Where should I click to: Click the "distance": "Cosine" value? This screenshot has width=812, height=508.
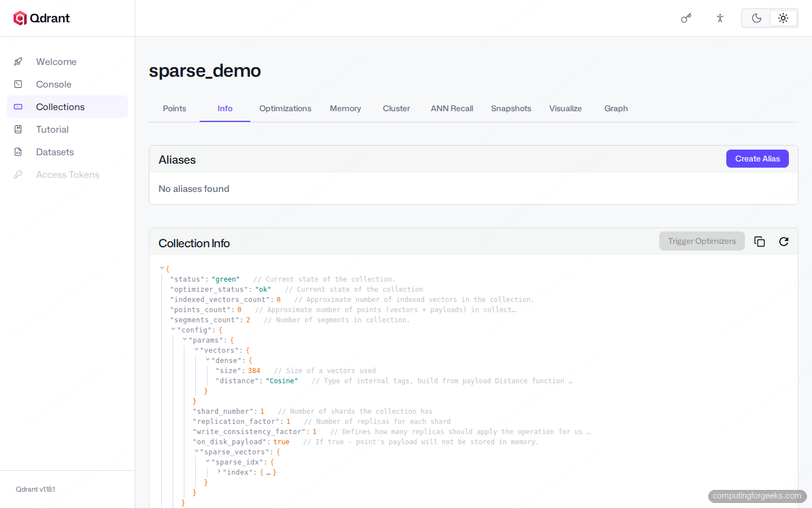[x=282, y=381]
